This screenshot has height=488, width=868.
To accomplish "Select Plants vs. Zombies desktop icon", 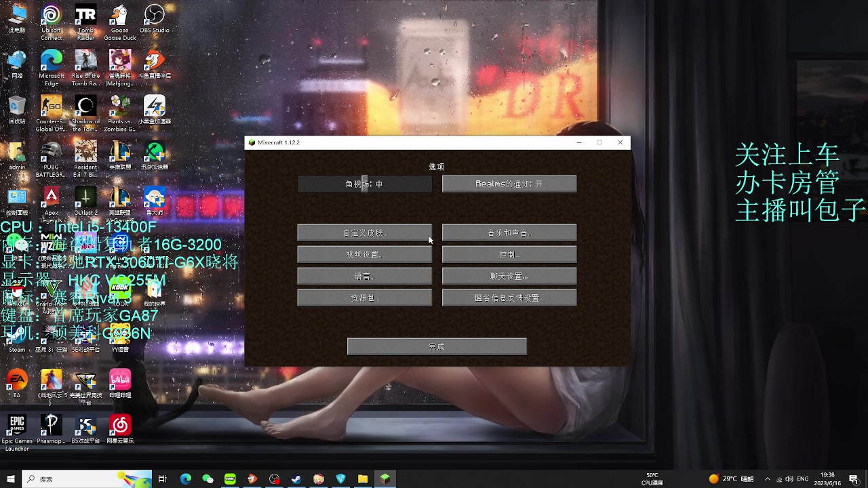I will point(120,113).
